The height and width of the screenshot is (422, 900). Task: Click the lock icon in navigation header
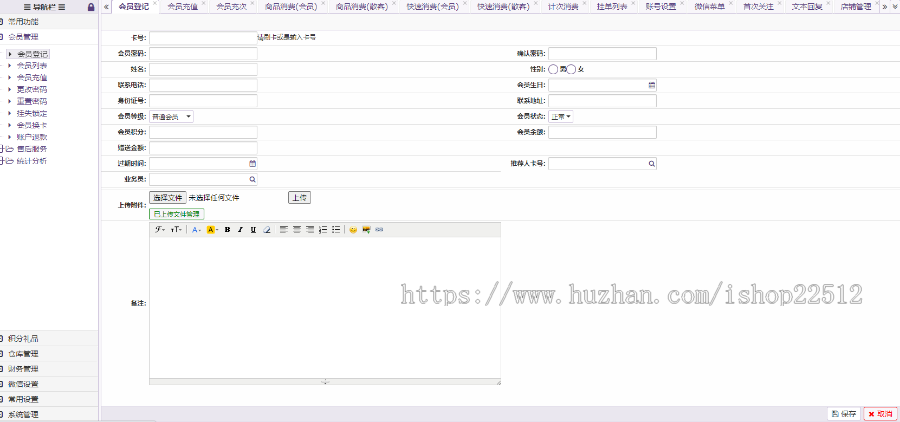click(x=91, y=7)
